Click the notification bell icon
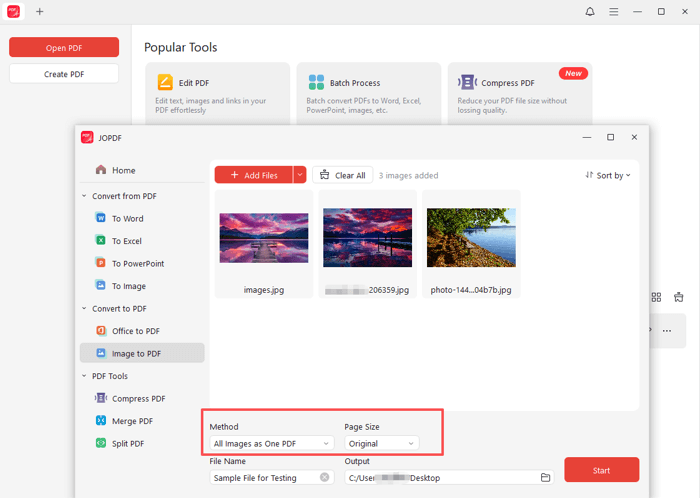Image resolution: width=700 pixels, height=498 pixels. tap(590, 11)
